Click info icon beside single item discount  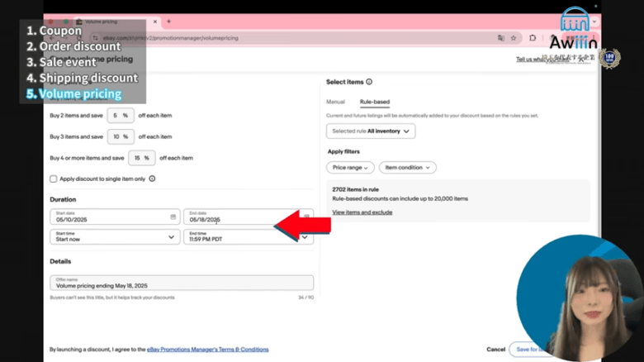[152, 179]
